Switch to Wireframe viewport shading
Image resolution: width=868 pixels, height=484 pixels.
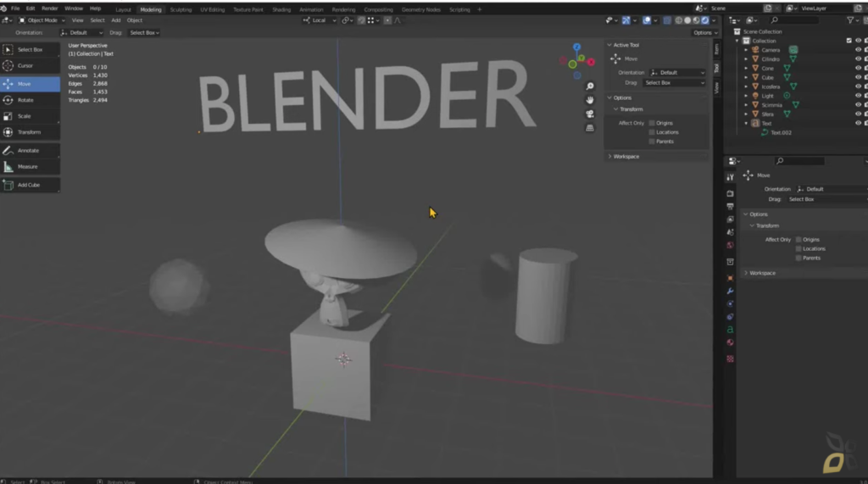point(679,20)
